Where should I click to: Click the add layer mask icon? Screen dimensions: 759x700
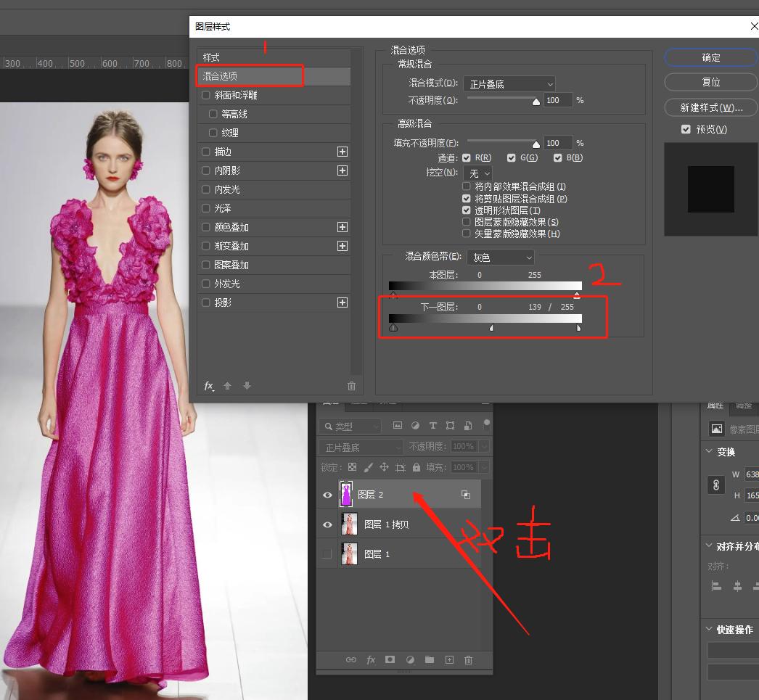[390, 659]
